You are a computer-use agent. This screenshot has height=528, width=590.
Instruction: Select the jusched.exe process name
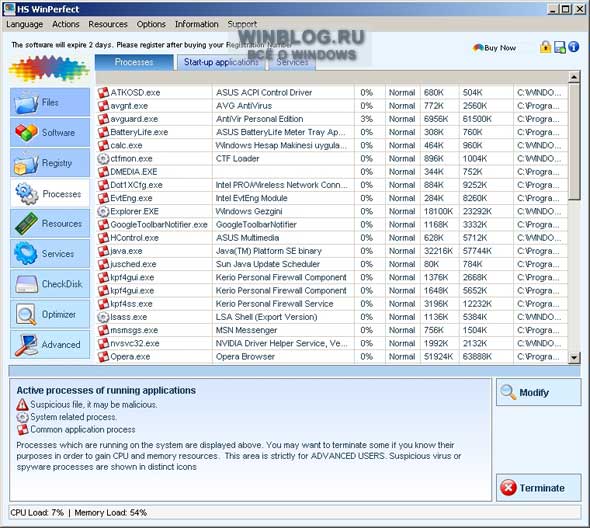[133, 264]
